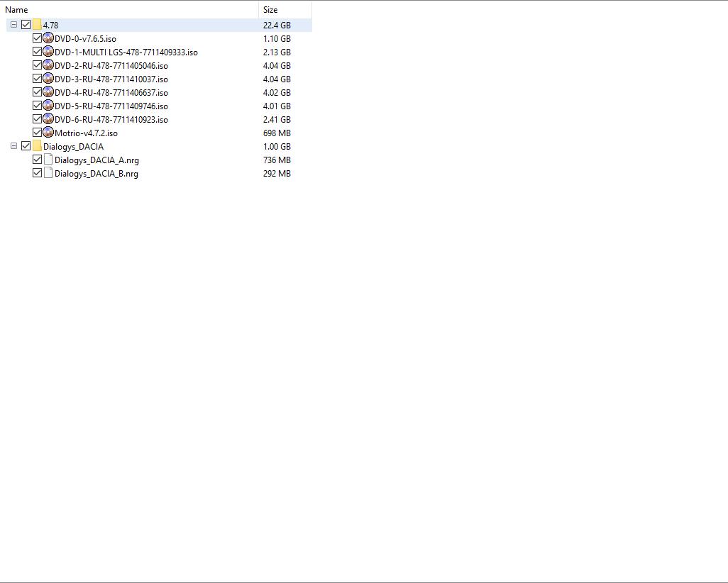Viewport: 728px width, 583px height.
Task: Sort by the Name column header
Action: (129, 9)
